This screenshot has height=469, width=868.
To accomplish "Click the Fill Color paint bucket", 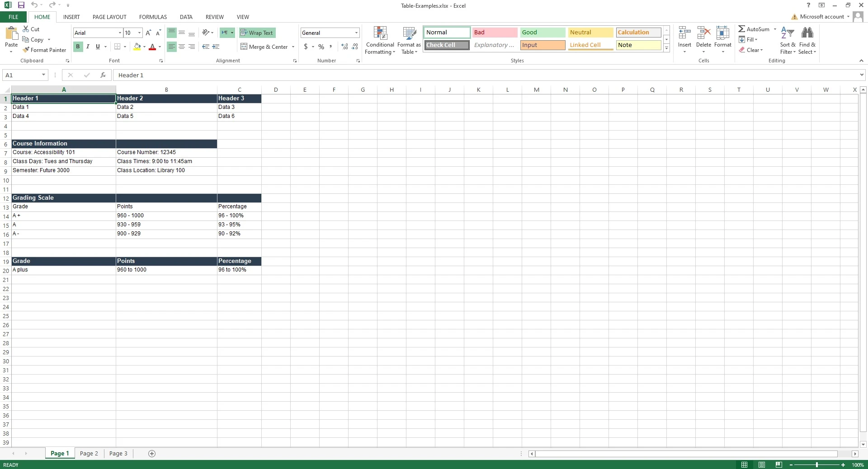I will (x=137, y=47).
